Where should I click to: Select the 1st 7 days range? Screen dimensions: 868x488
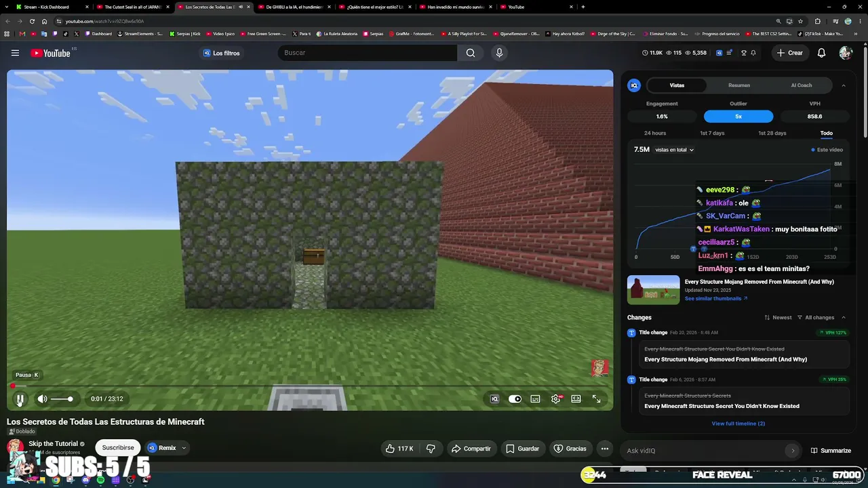click(713, 133)
